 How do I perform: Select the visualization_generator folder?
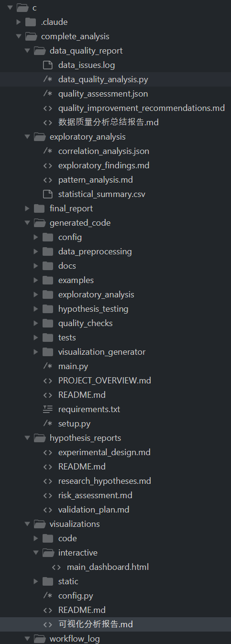tap(102, 352)
